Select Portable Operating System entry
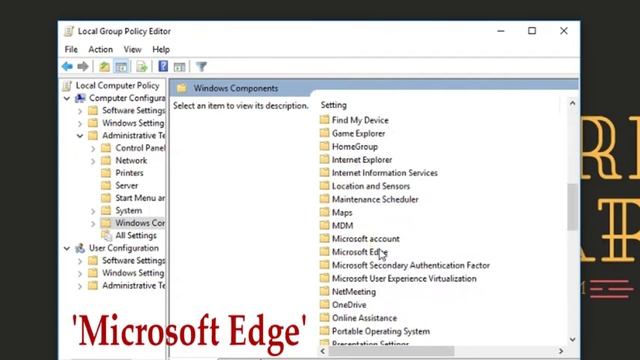 pyautogui.click(x=381, y=331)
